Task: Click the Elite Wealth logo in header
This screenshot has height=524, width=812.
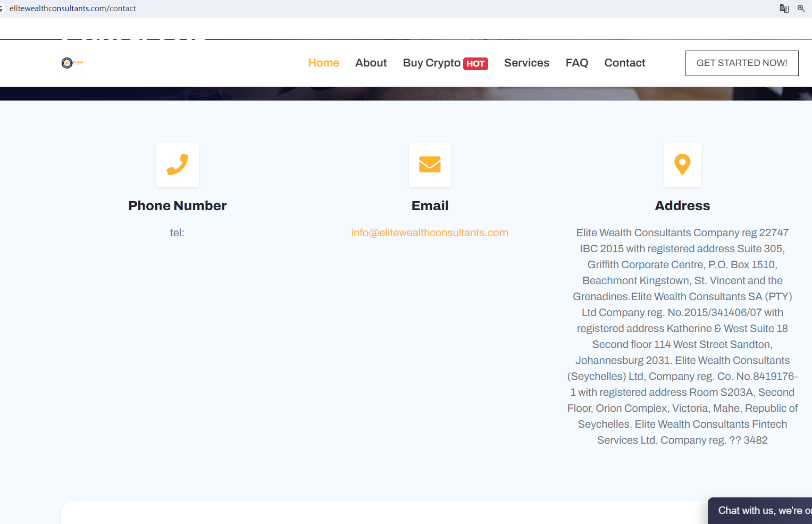Action: point(72,63)
